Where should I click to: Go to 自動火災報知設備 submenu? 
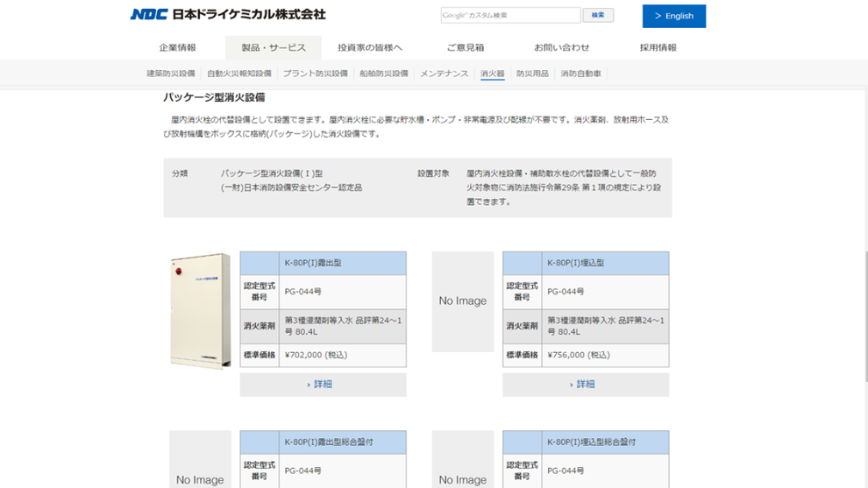point(239,74)
